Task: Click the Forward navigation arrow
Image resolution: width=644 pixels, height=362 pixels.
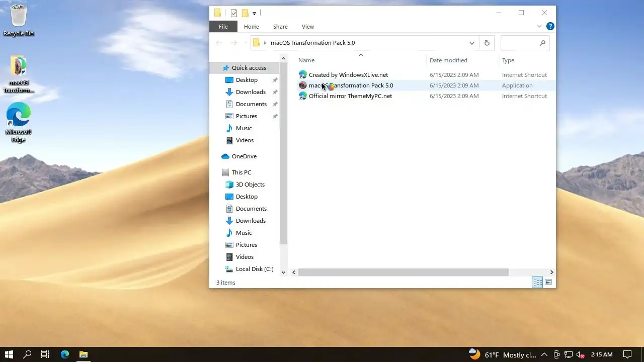Action: (233, 43)
